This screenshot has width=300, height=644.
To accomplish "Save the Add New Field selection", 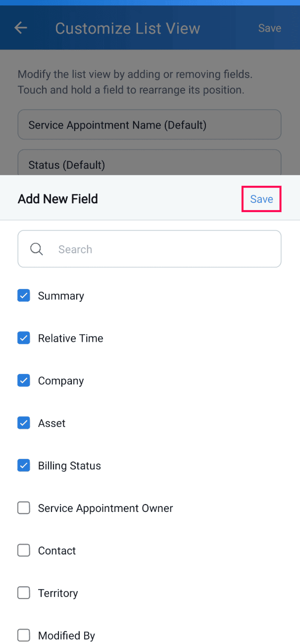I will click(x=261, y=199).
